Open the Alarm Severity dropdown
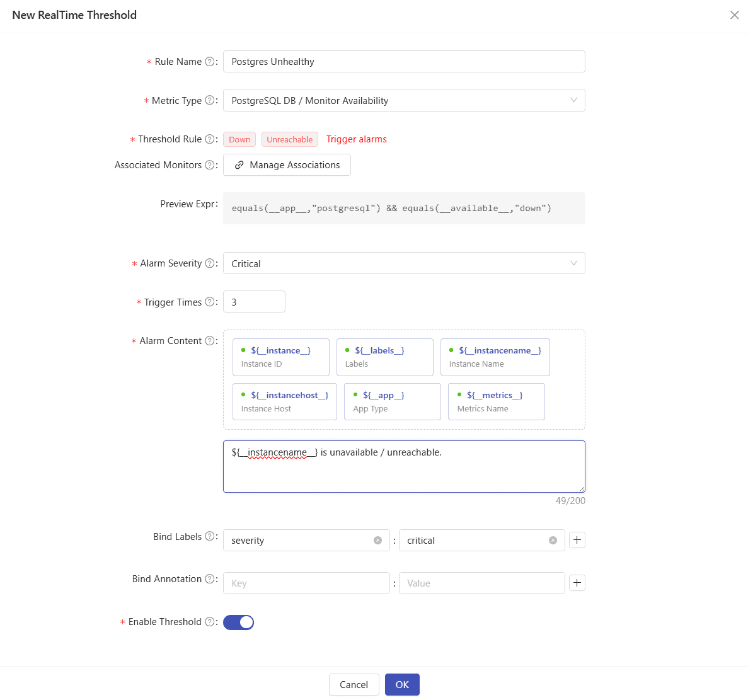This screenshot has height=700, width=748. tap(404, 263)
